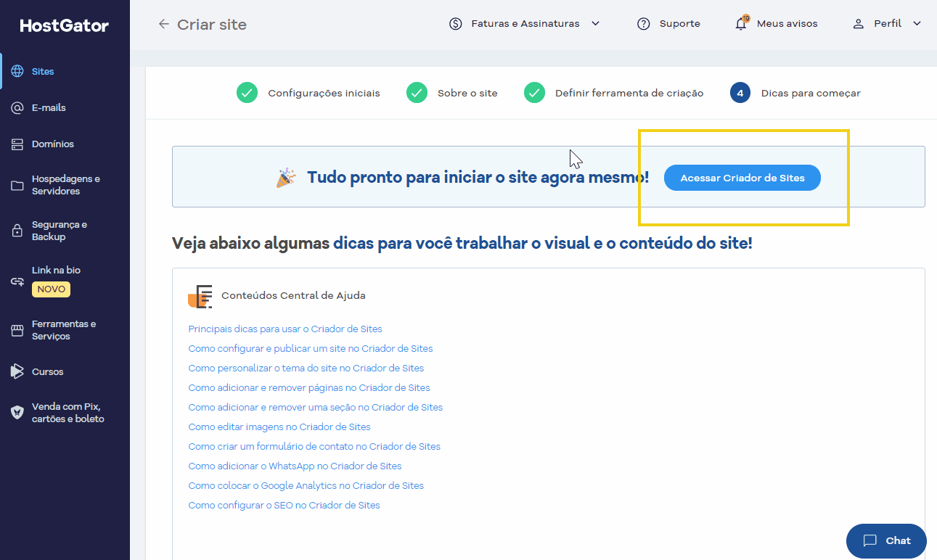Click the Sites globe icon
The image size is (937, 560).
point(17,71)
